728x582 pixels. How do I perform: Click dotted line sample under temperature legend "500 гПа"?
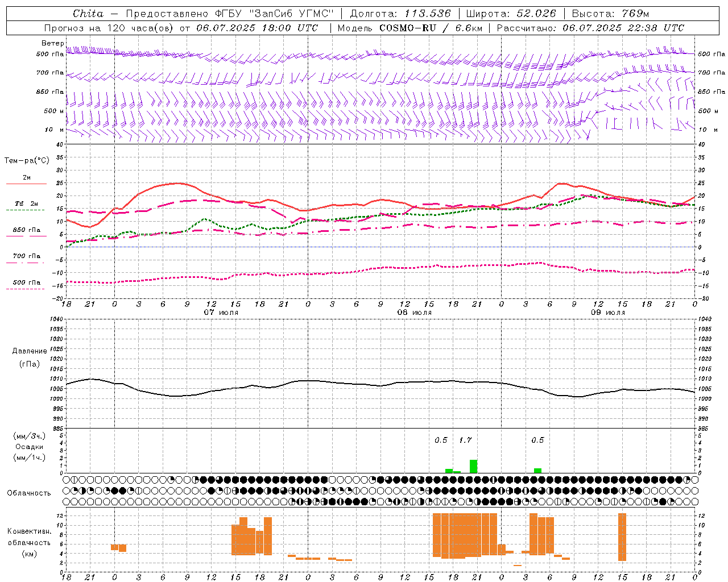25,289
